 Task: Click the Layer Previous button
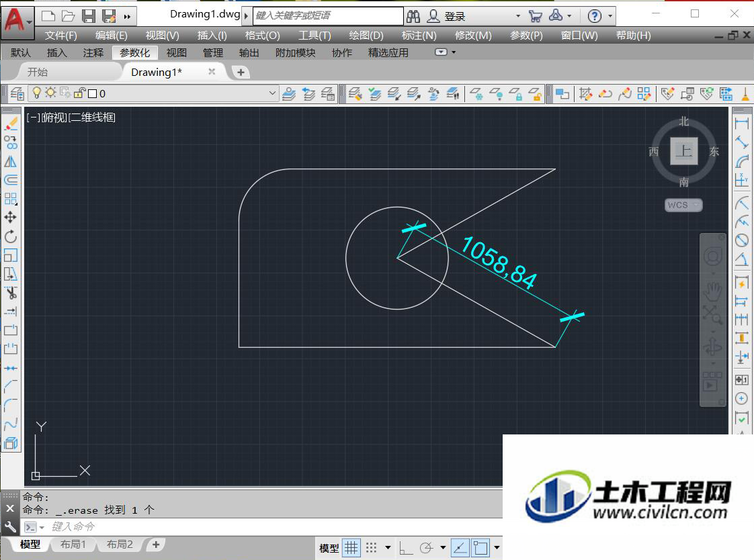tap(308, 93)
